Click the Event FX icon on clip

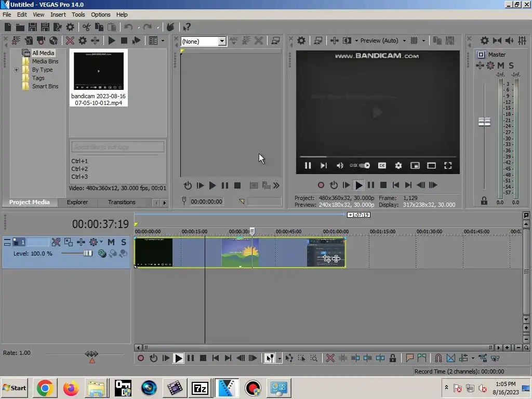tap(336, 259)
